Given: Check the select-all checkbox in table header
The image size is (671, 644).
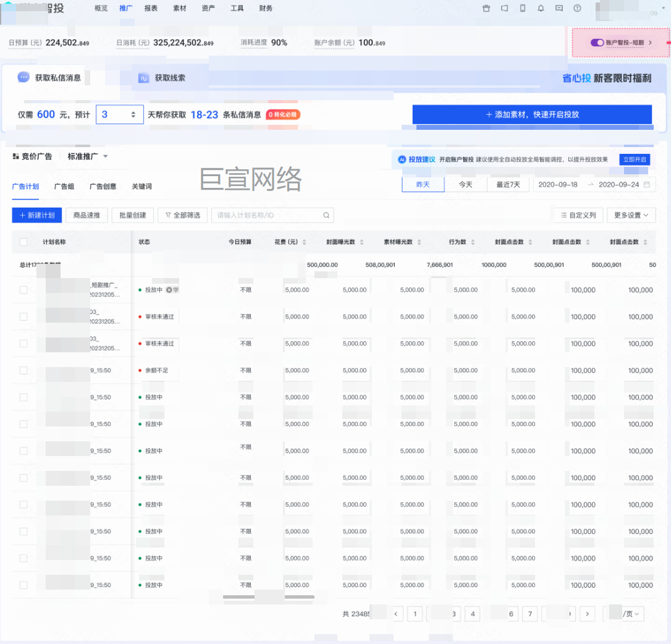Looking at the screenshot, I should pyautogui.click(x=23, y=242).
